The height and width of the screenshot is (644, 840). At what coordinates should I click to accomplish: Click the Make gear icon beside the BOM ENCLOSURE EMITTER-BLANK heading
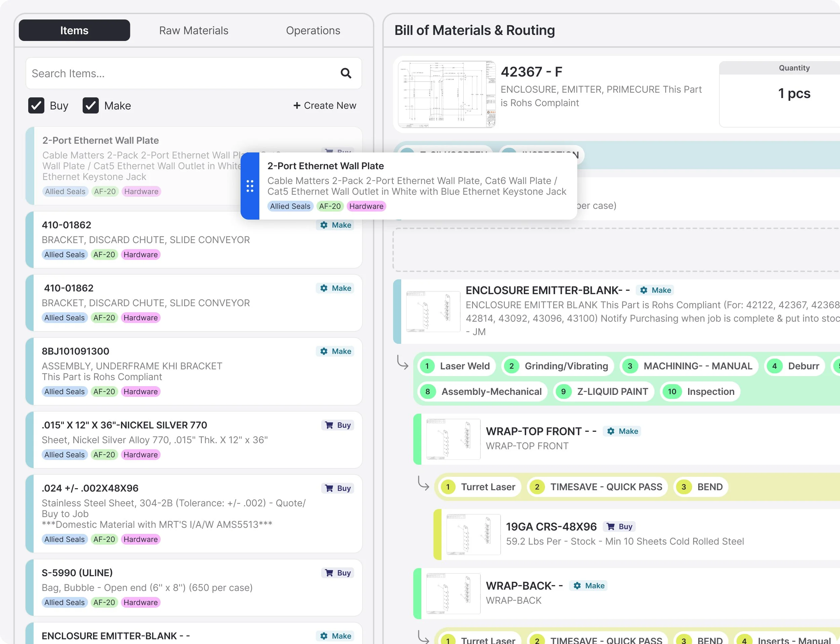pyautogui.click(x=644, y=290)
